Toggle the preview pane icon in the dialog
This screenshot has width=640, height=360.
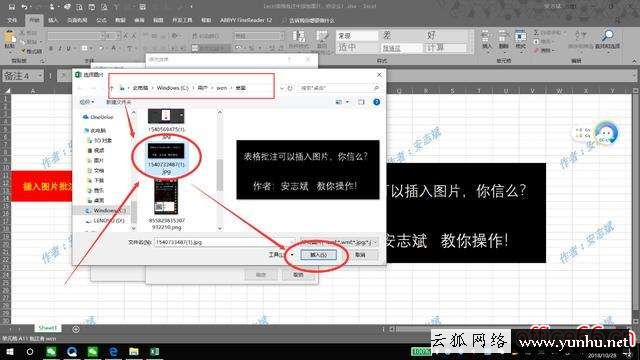point(361,102)
